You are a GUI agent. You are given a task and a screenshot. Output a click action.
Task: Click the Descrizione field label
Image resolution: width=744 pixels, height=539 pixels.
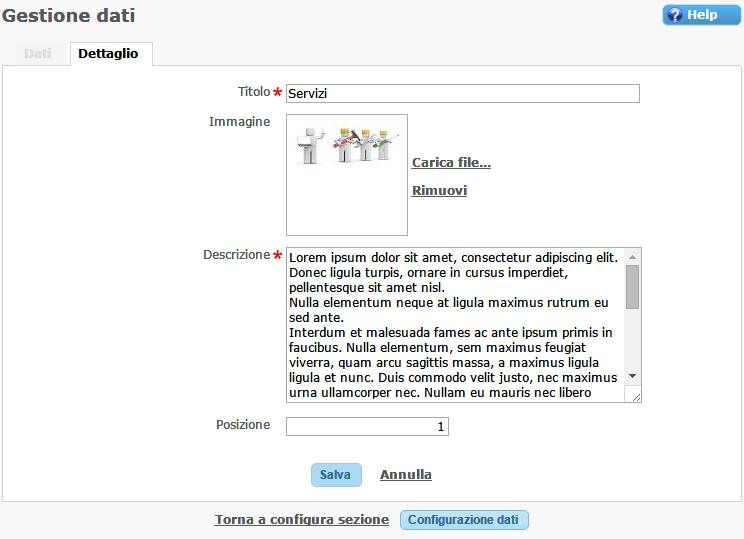[x=236, y=255]
